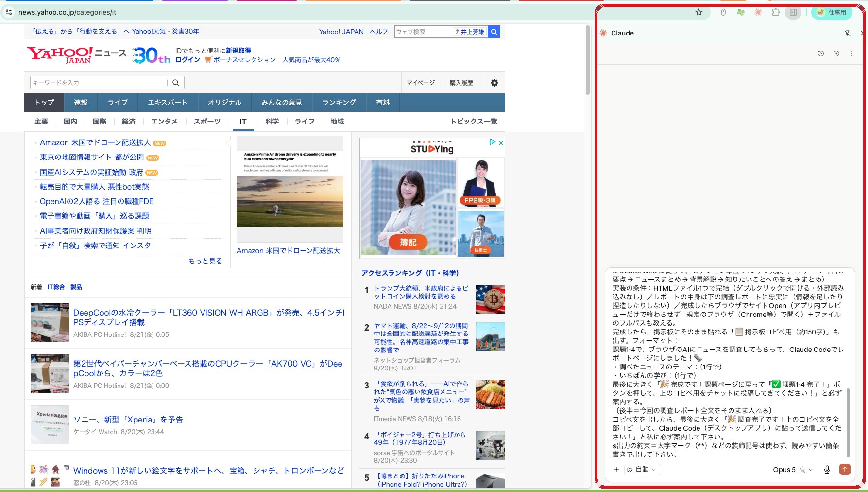Start a new Claude chat
Image resolution: width=868 pixels, height=492 pixels.
836,53
